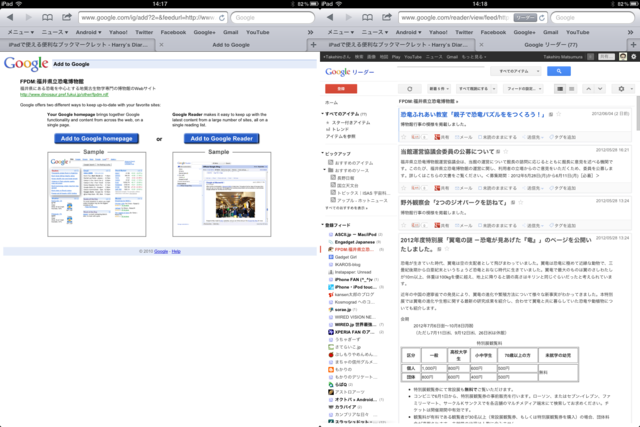640x427 pixels.
Task: Open bookmarks book icon in left Safari window
Action: pos(47,17)
